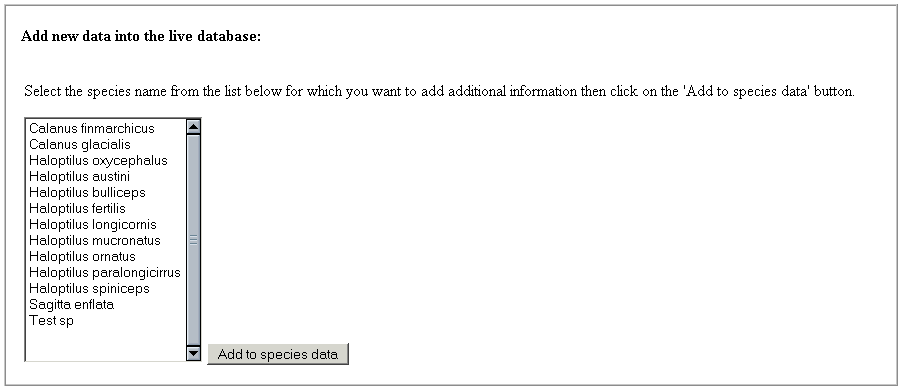Screen dimensions: 901x389
Task: Select Haloptilus paralongicirrus option
Action: pos(106,272)
